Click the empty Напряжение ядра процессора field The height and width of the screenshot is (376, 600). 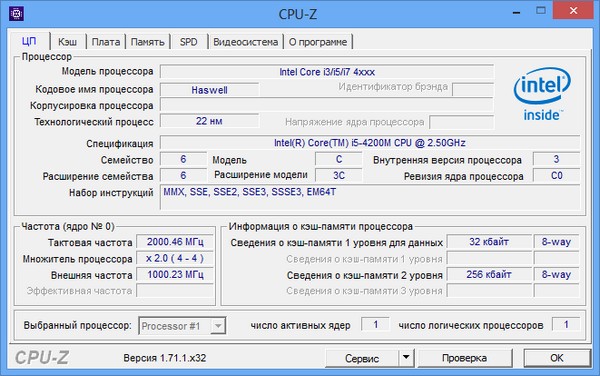pos(461,122)
